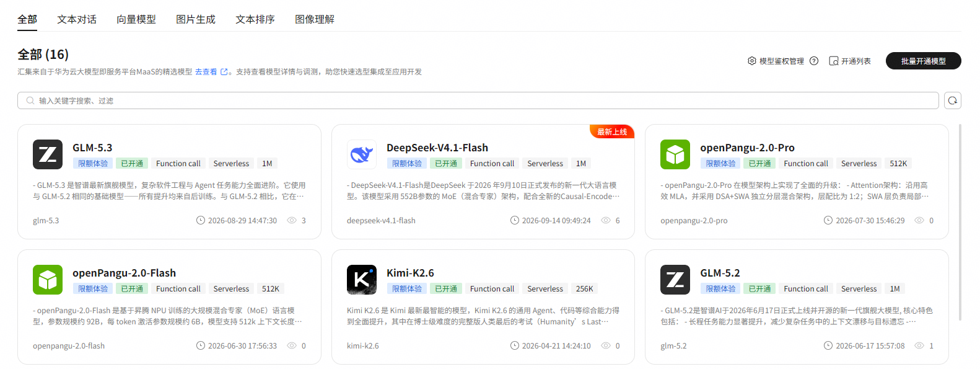Image resolution: width=980 pixels, height=369 pixels.
Task: Click the 512K tag on openPangu-2.0-Flash
Action: pos(271,289)
